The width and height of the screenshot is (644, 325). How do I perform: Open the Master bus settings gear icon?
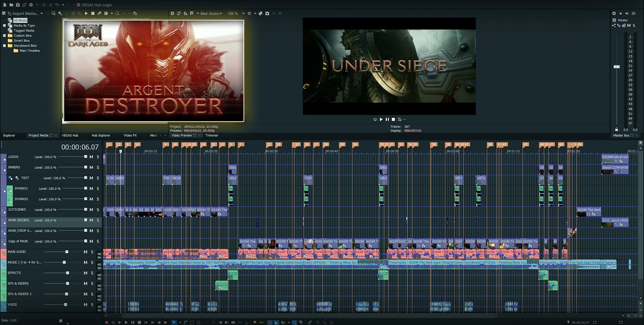pos(615,13)
